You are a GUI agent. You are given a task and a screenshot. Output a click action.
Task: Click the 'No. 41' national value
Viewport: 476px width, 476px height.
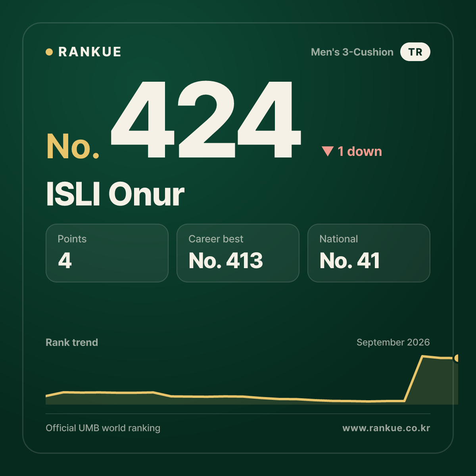click(x=349, y=261)
